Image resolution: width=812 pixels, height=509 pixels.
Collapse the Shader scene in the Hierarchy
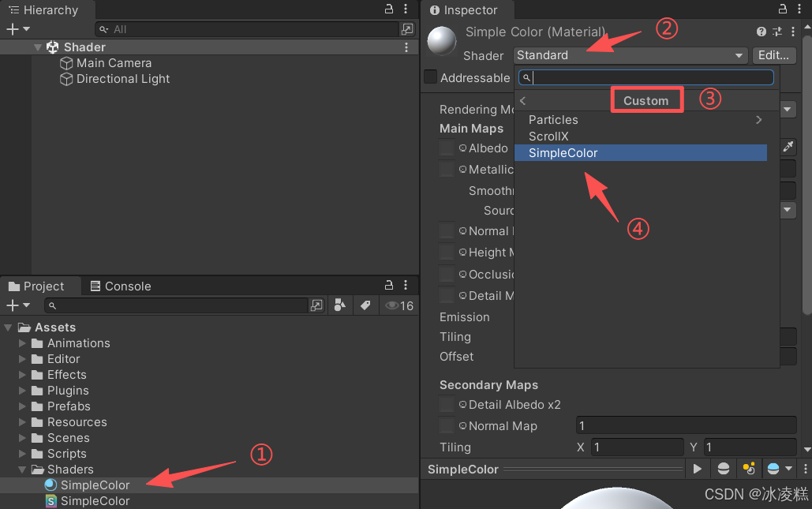point(37,47)
